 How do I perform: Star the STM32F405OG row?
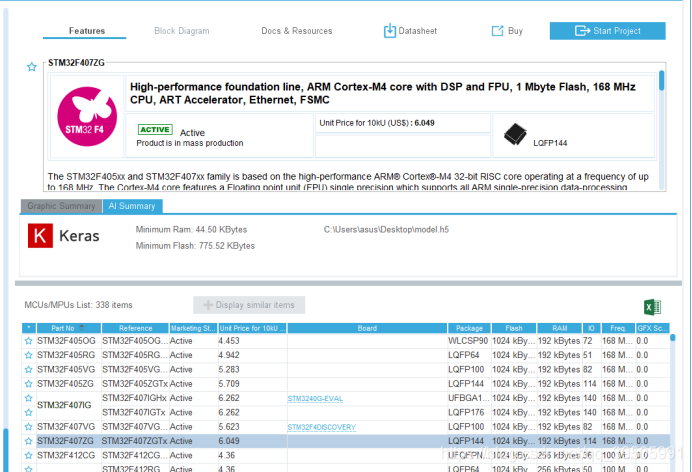[29, 341]
